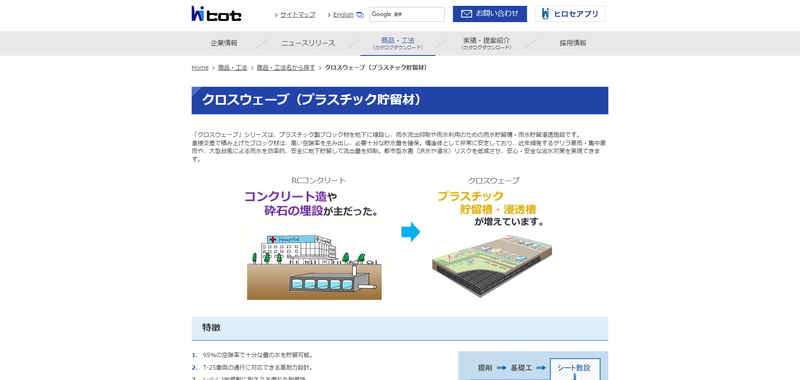Image resolution: width=800 pixels, height=380 pixels.
Task: Click feature item T-25車両 text
Action: click(258, 367)
